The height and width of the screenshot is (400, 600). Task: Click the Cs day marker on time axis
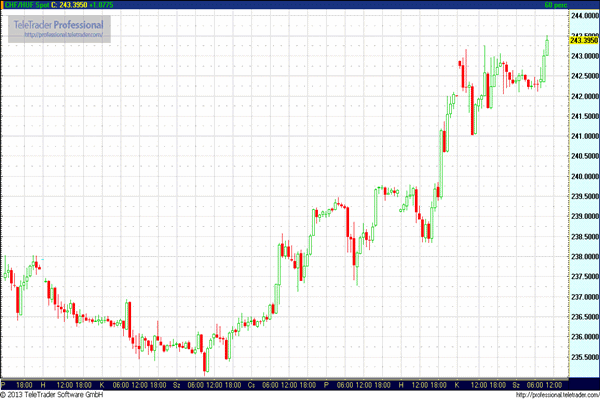tap(252, 384)
